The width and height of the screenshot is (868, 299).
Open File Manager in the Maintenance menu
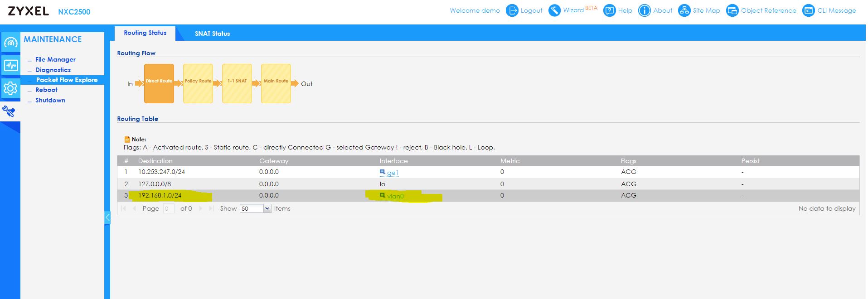pyautogui.click(x=55, y=59)
